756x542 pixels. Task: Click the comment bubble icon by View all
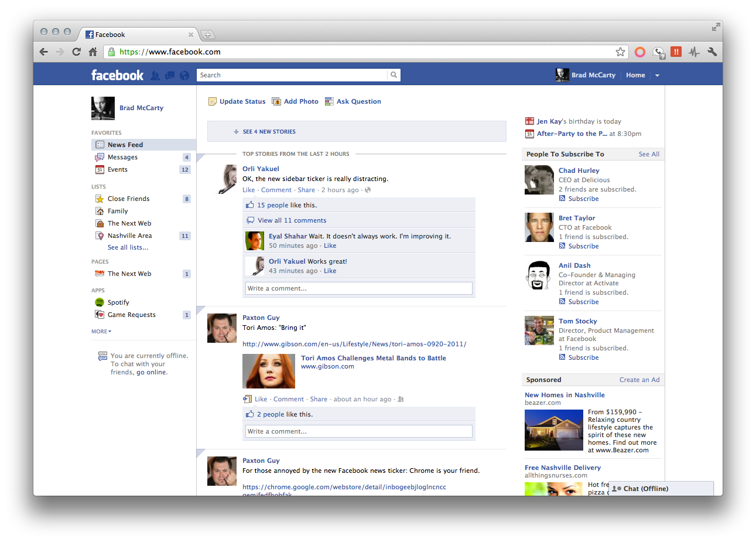250,220
